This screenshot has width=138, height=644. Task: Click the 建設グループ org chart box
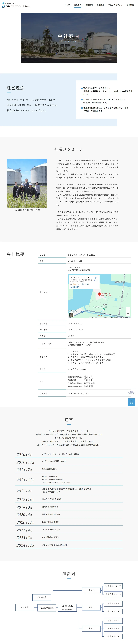pos(113,636)
